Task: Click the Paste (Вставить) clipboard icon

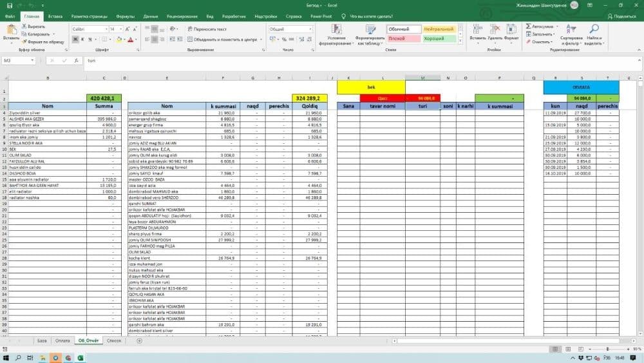Action: [12, 30]
